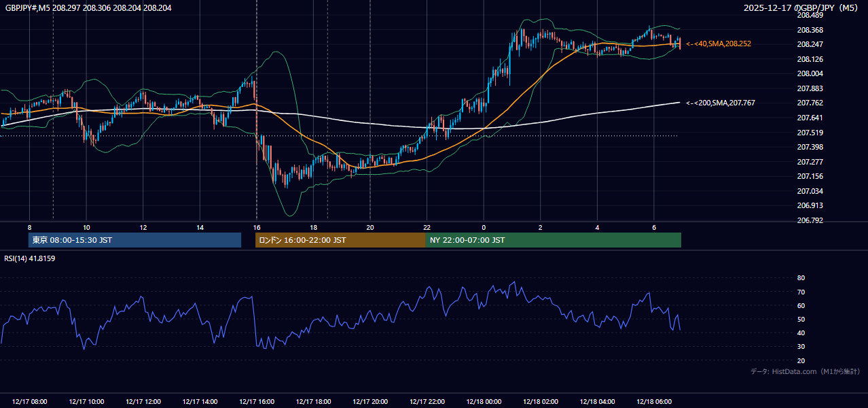Click the 12/18 06:00 date label
This screenshot has height=408, width=868.
tap(654, 402)
